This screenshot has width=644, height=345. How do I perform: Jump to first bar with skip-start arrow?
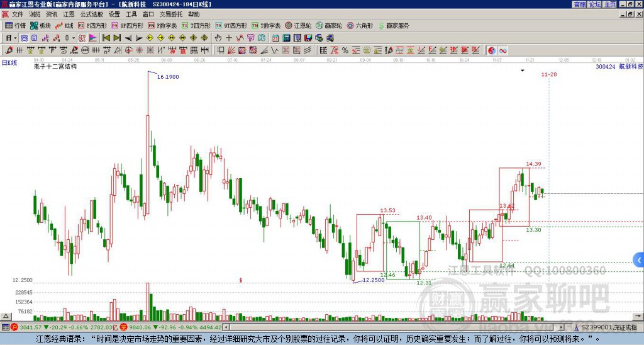[x=106, y=38]
